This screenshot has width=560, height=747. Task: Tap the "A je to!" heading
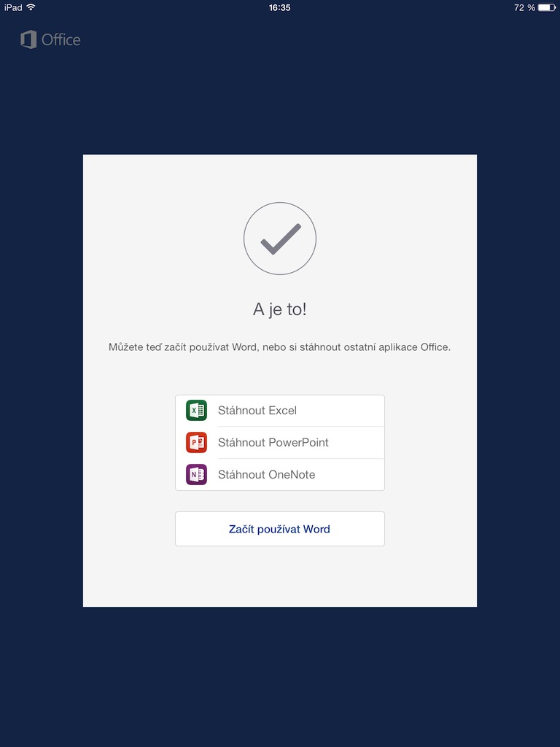280,309
